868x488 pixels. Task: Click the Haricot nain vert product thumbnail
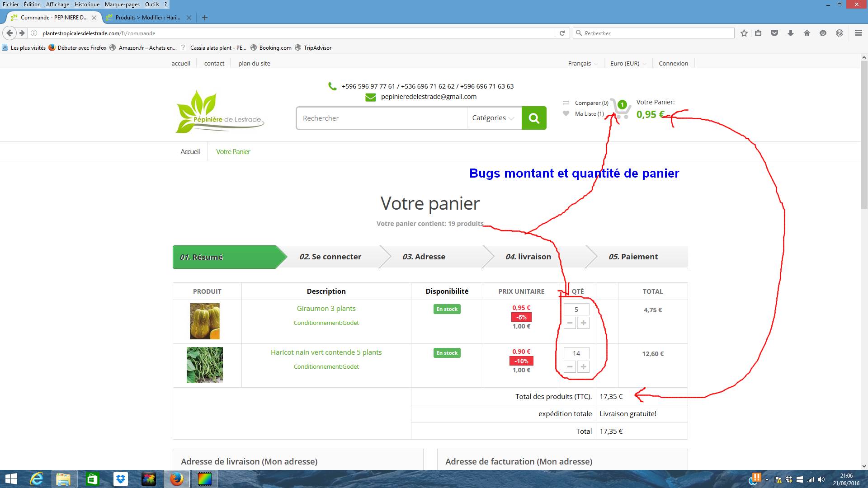[x=205, y=365]
